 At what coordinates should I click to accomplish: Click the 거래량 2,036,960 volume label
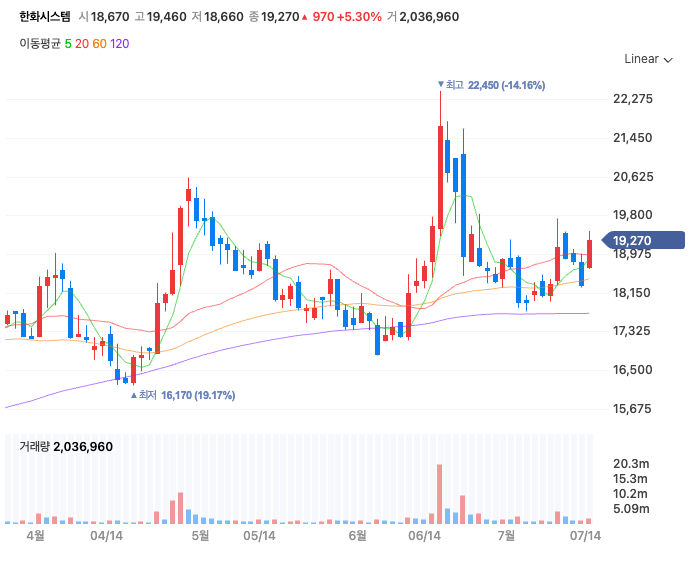[x=66, y=447]
